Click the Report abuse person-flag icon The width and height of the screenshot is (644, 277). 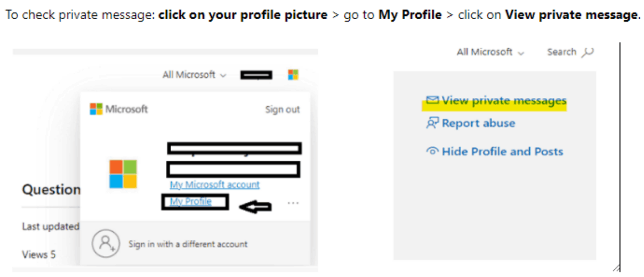point(432,123)
